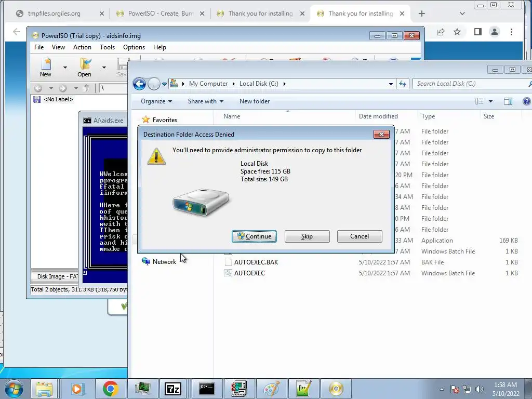Open the PowerISO File menu
Screen dimensions: 532x399
click(39, 47)
